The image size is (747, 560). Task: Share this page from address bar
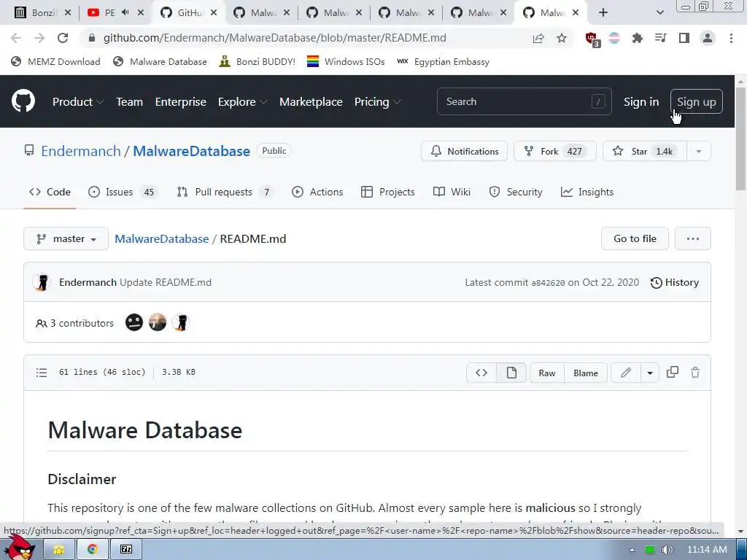pos(538,38)
